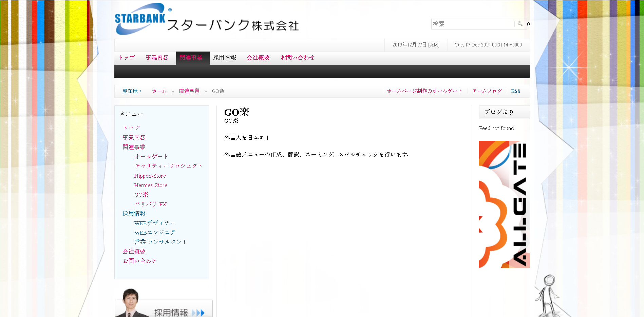
Task: Open WEBデザイナー sidebar link
Action: (155, 223)
